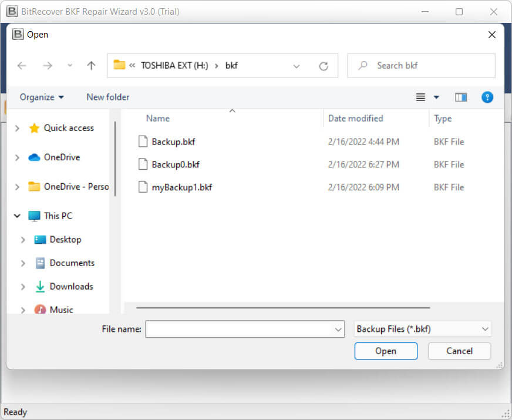Image resolution: width=512 pixels, height=420 pixels.
Task: Select OneDrive cloud item in sidebar
Action: point(62,157)
